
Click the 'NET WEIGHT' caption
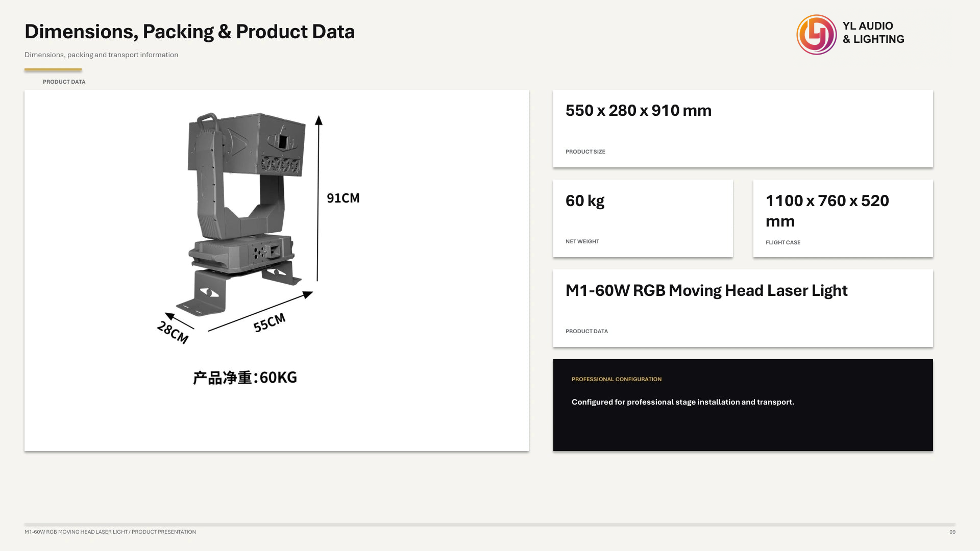pyautogui.click(x=582, y=241)
